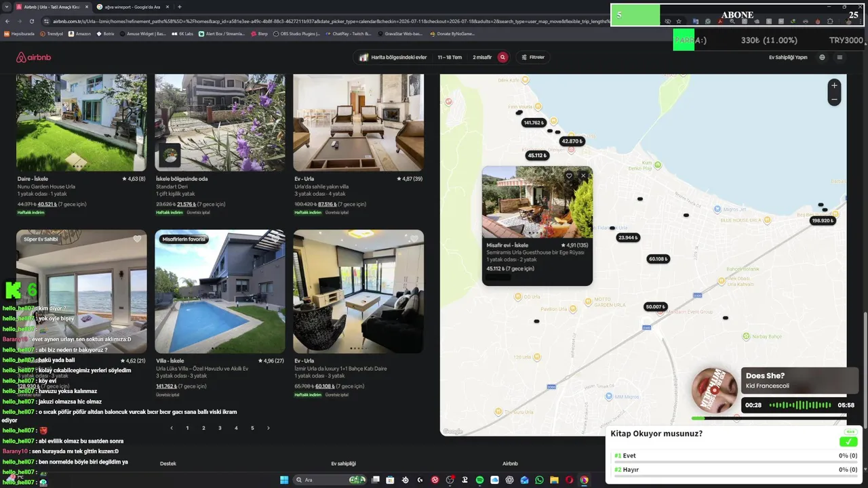
Task: Open the Filtreler filters panel
Action: pos(533,58)
